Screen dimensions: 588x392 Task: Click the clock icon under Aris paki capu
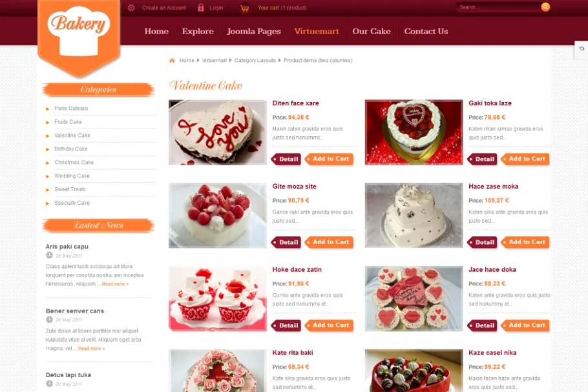point(49,255)
